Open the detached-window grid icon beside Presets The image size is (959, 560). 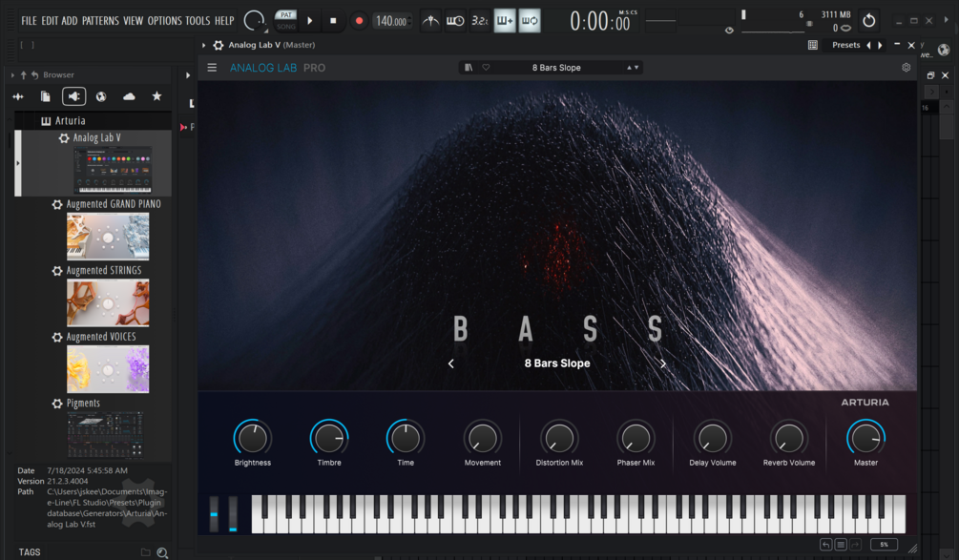[813, 45]
